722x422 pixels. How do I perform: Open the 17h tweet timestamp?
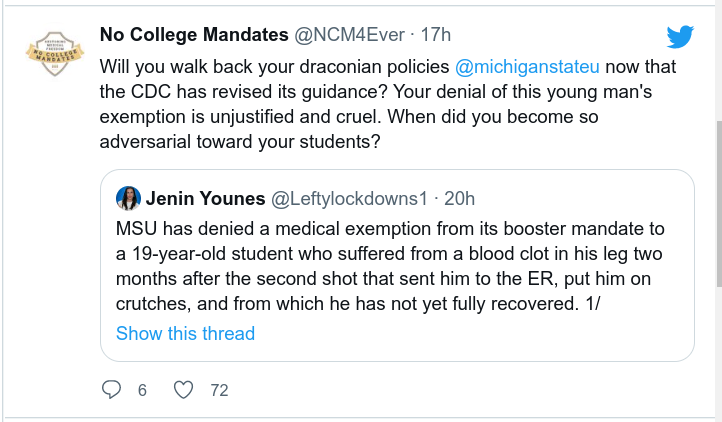(x=435, y=35)
